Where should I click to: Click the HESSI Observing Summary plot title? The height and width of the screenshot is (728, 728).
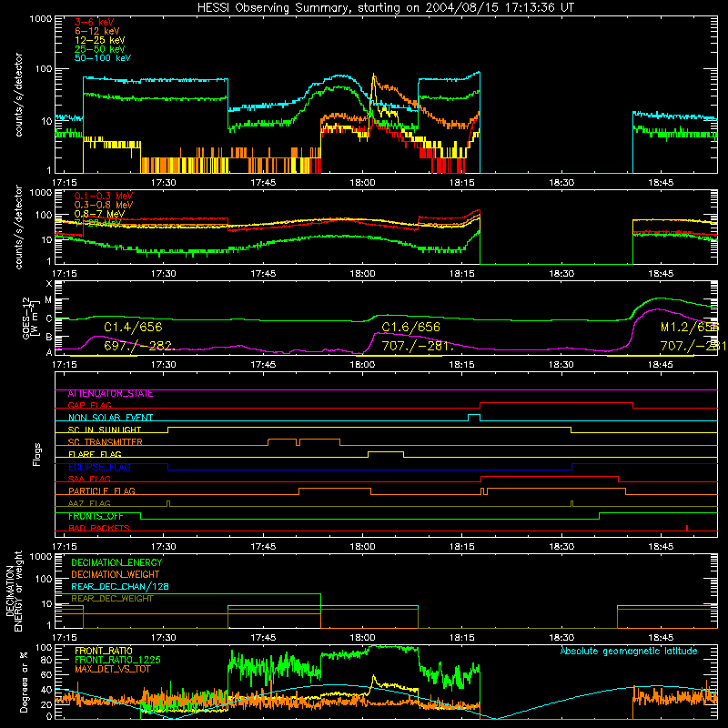[x=385, y=8]
